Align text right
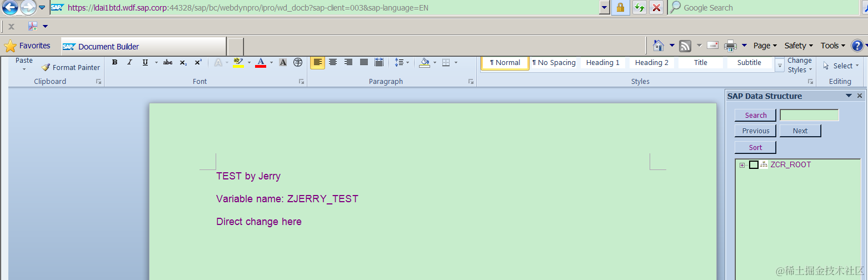The height and width of the screenshot is (280, 868). pos(348,62)
